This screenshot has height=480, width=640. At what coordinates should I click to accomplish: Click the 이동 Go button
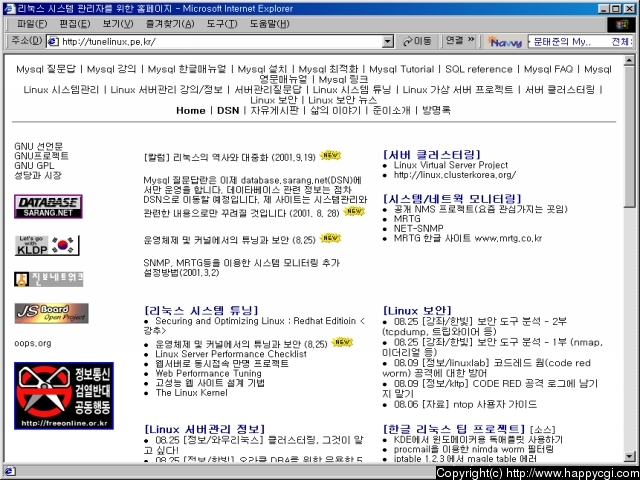coord(417,41)
